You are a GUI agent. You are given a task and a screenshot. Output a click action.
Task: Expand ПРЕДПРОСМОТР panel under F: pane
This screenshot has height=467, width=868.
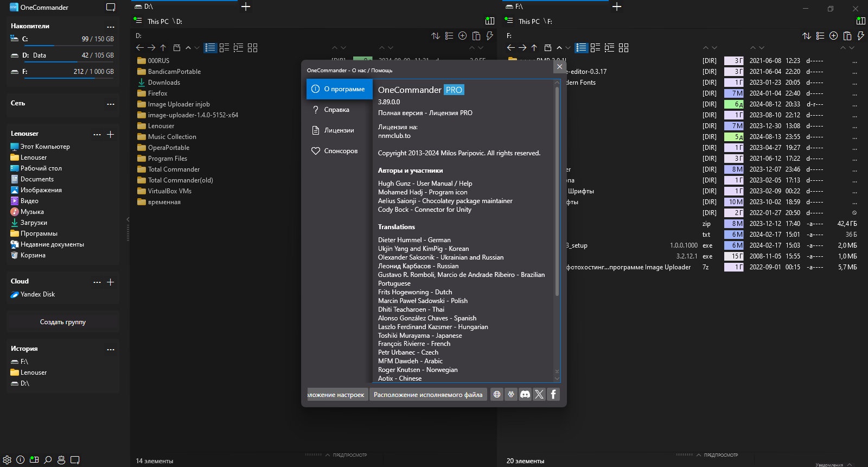pos(717,455)
